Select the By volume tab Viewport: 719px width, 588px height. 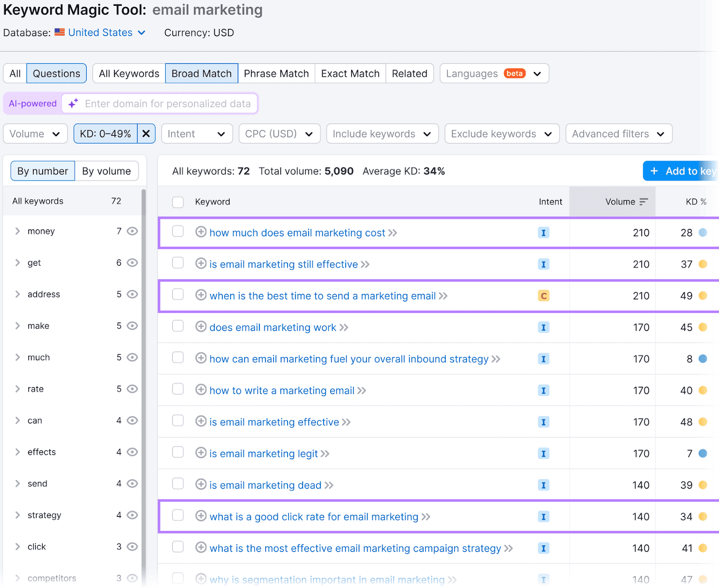[107, 171]
